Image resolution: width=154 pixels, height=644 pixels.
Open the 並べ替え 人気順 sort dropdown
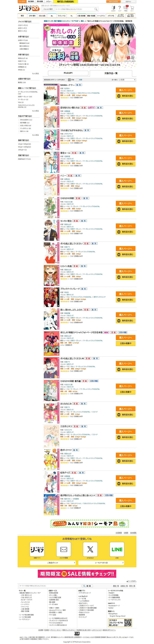point(127,80)
